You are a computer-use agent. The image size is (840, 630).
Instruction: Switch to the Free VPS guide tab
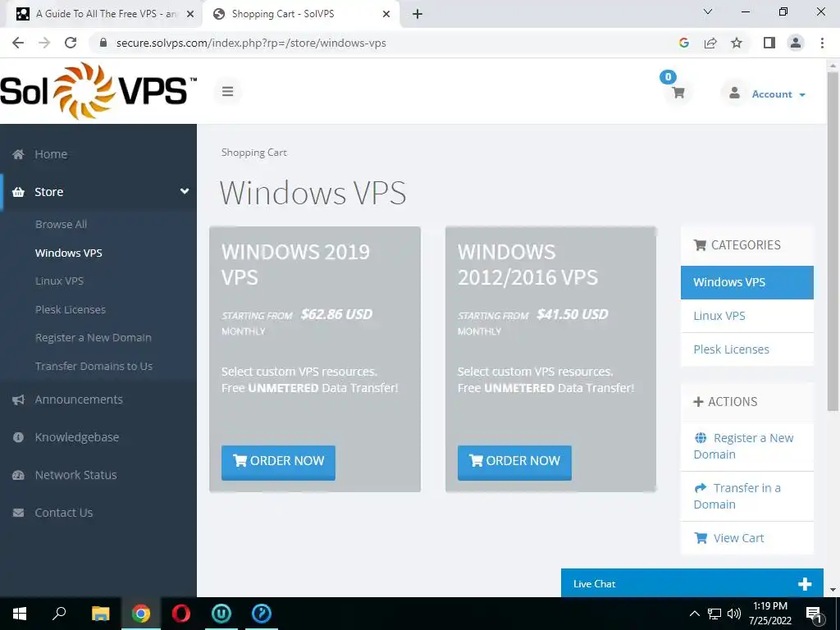tap(106, 14)
